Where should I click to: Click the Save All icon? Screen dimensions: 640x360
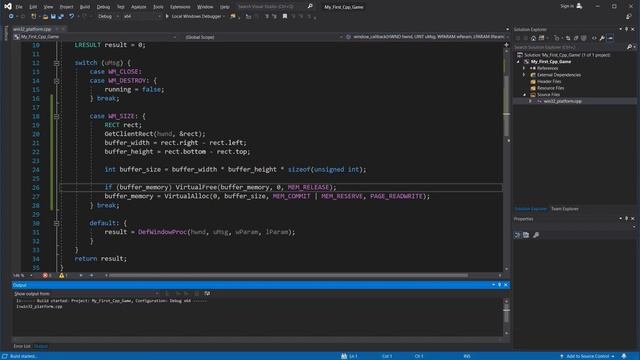click(61, 16)
